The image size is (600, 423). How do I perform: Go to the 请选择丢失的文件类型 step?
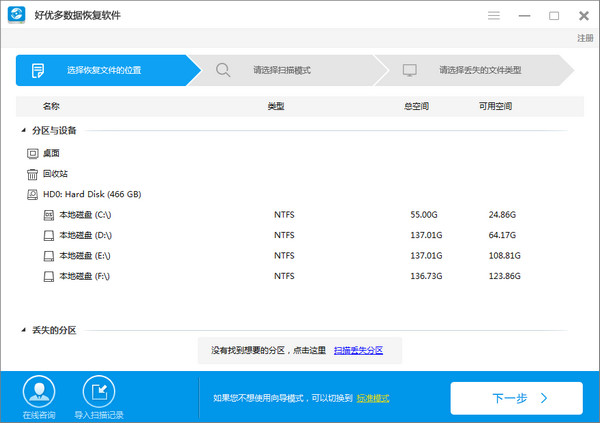478,71
